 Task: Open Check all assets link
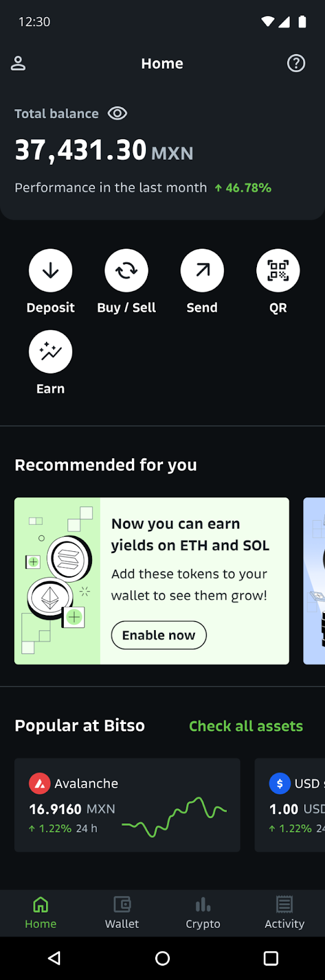(x=246, y=726)
